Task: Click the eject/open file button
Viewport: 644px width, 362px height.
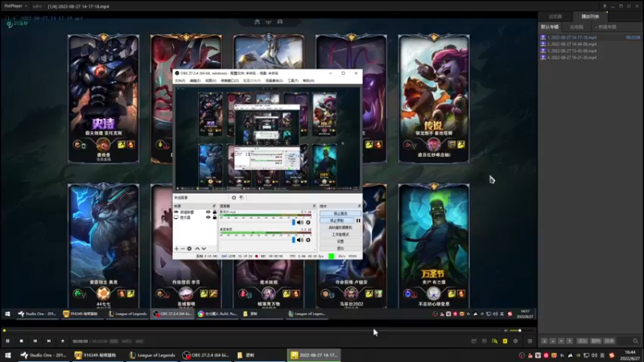Action: click(x=63, y=341)
